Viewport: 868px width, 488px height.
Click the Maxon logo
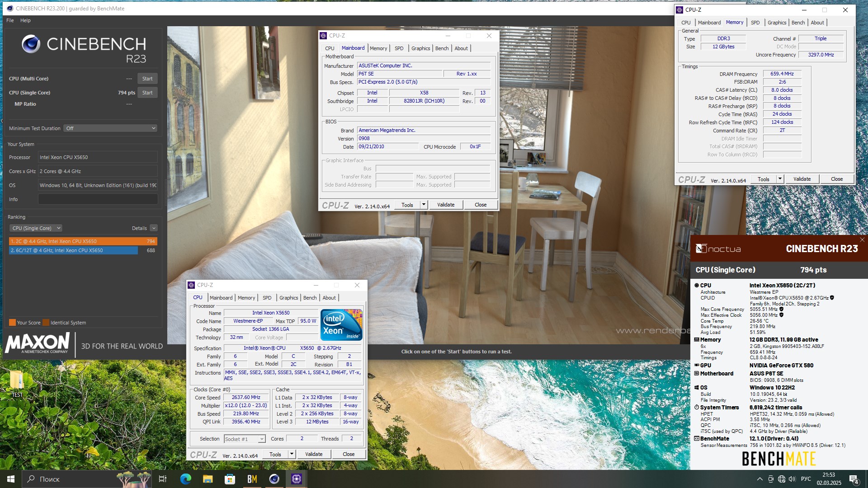[x=38, y=343]
